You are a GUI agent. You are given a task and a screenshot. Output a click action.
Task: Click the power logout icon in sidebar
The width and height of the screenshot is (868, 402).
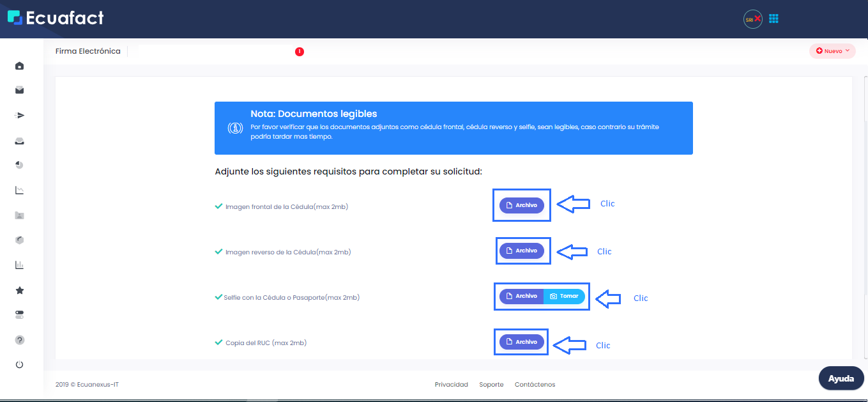click(x=19, y=364)
